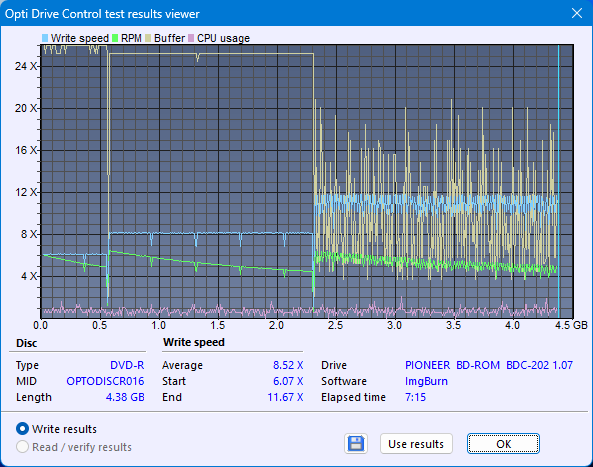
Task: Click the elapsed time value 7:15
Action: 415,397
